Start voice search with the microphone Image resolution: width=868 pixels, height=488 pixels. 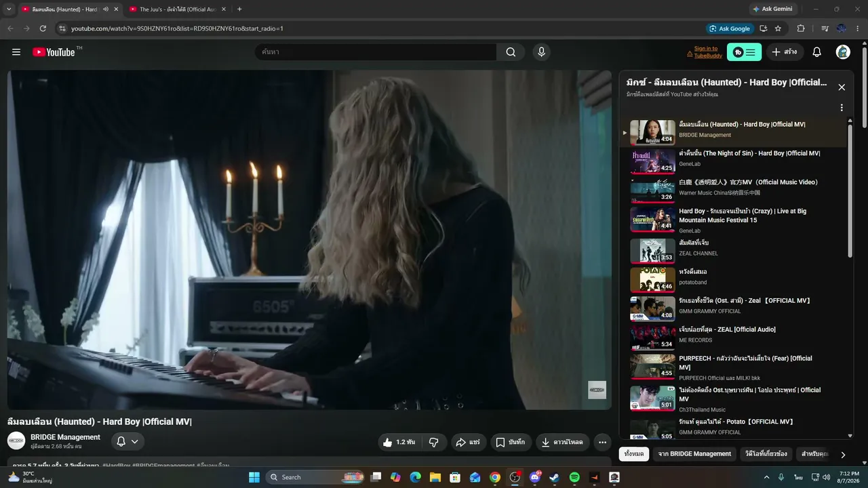pyautogui.click(x=541, y=52)
